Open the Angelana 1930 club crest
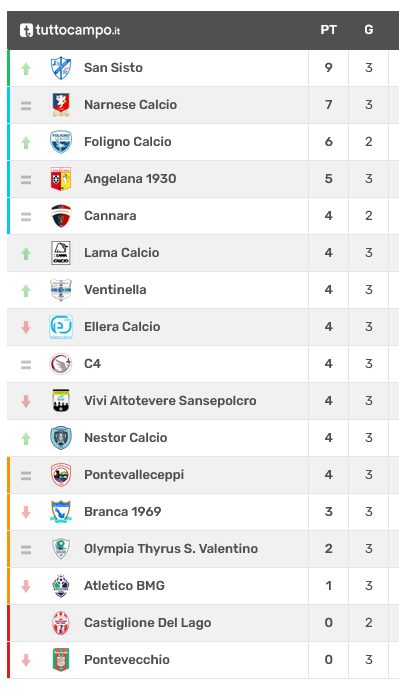The height and width of the screenshot is (691, 399). (61, 179)
